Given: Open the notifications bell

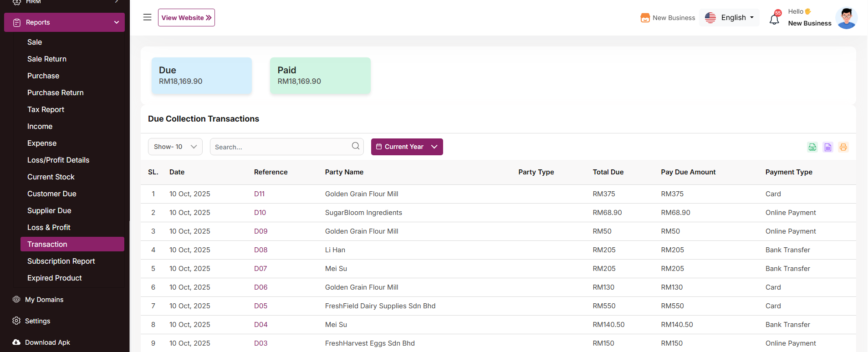Looking at the screenshot, I should [x=774, y=19].
